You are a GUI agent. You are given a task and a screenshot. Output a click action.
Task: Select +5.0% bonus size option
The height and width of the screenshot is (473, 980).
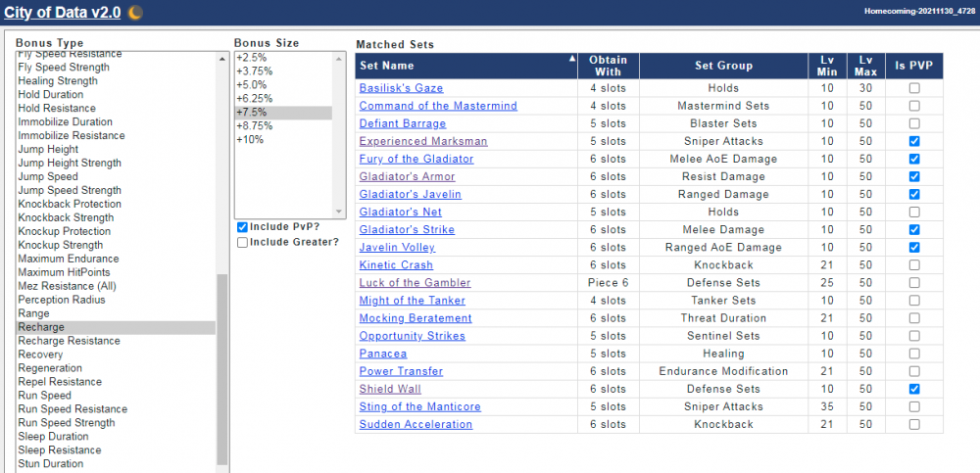point(252,84)
